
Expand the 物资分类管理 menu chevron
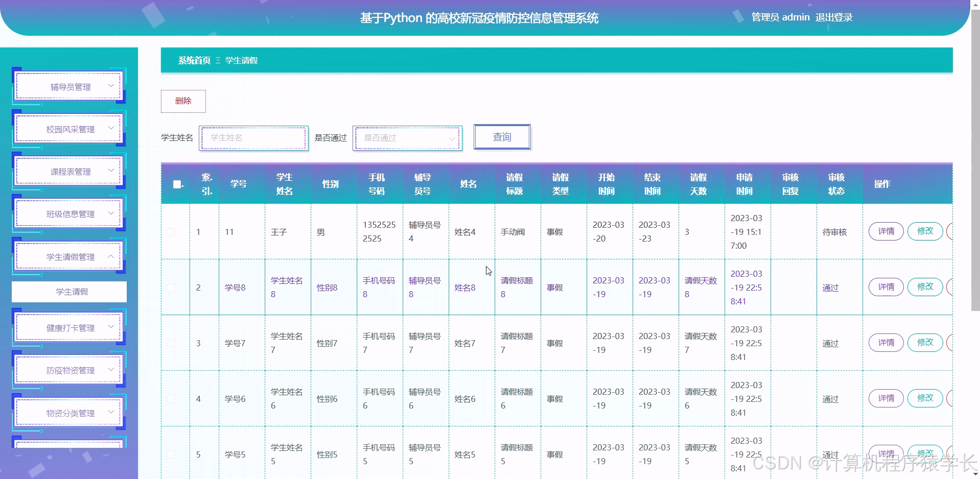(111, 412)
